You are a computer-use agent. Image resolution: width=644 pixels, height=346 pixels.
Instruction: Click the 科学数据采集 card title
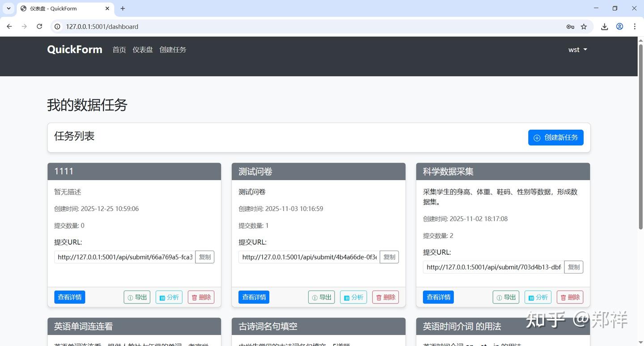(x=448, y=171)
